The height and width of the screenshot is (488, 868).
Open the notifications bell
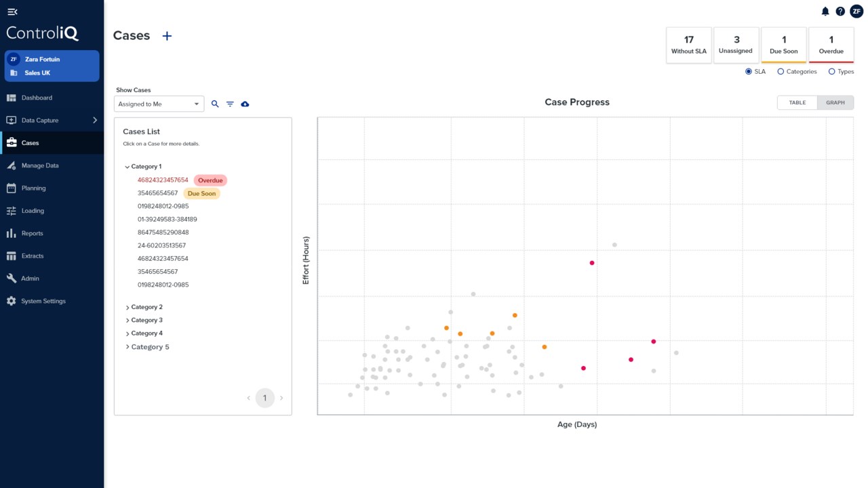click(825, 12)
